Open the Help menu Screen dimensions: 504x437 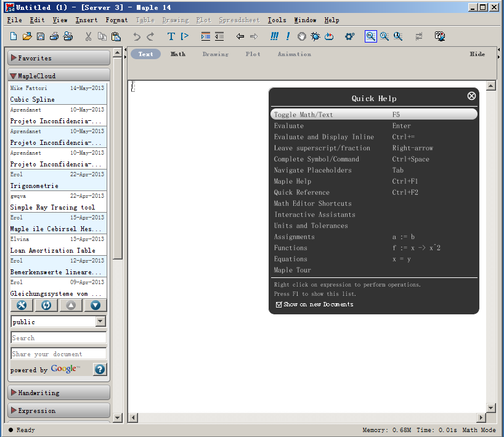point(331,20)
